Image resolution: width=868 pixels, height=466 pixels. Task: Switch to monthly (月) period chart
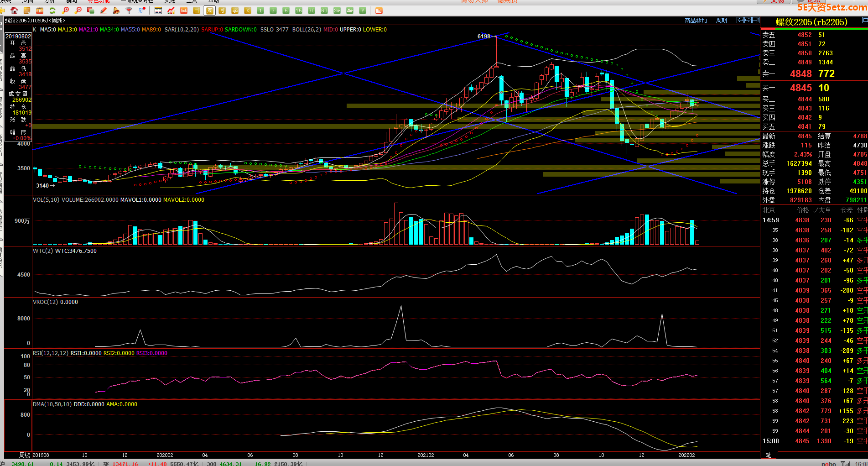222,10
